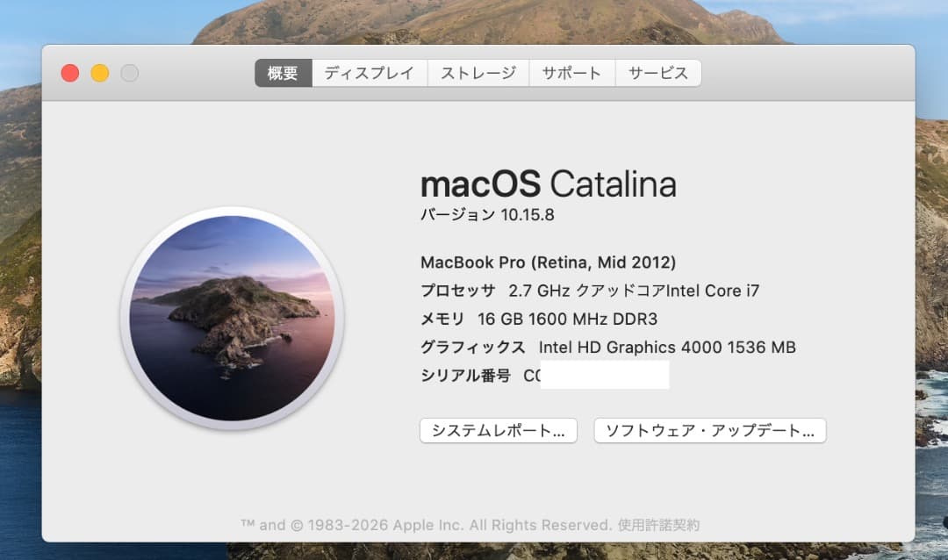Show the サービス tab
The image size is (948, 560).
658,73
